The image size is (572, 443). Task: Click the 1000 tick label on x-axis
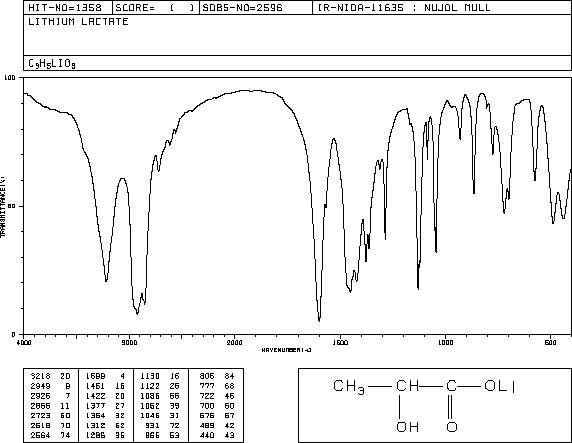445,343
